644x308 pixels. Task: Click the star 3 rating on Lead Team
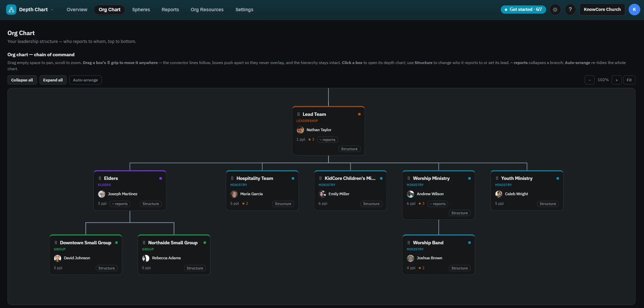tap(311, 139)
